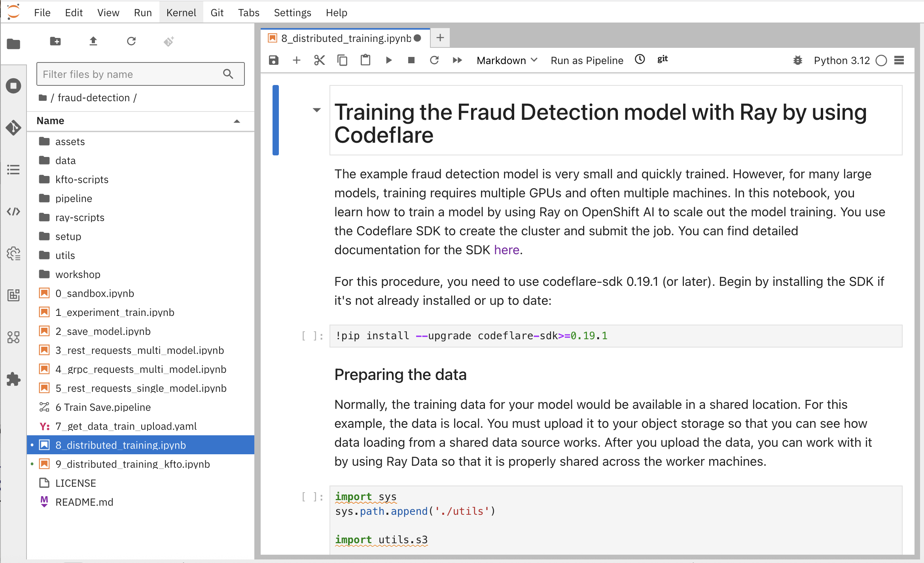Open the Help menu
Viewport: 924px width, 563px height.
point(336,13)
